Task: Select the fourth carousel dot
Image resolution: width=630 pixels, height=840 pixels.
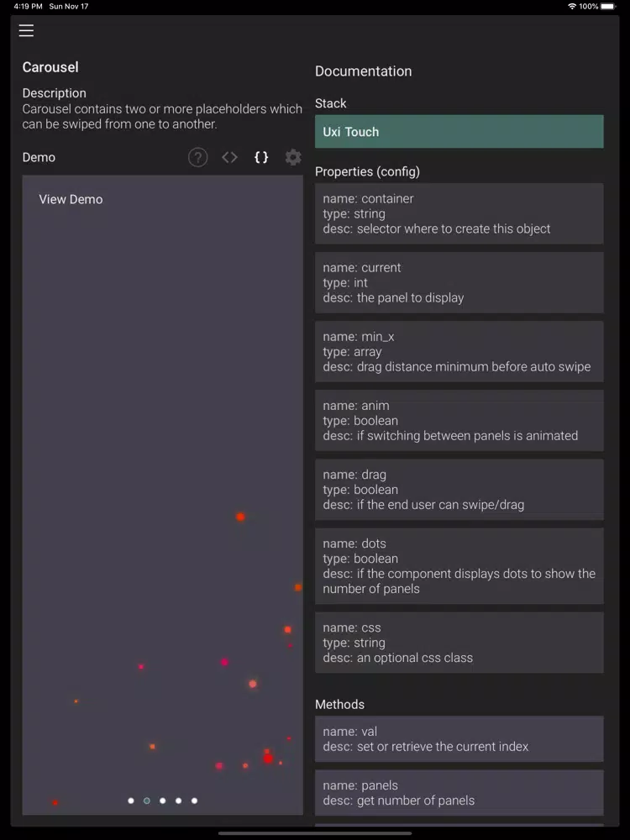Action: (x=178, y=801)
